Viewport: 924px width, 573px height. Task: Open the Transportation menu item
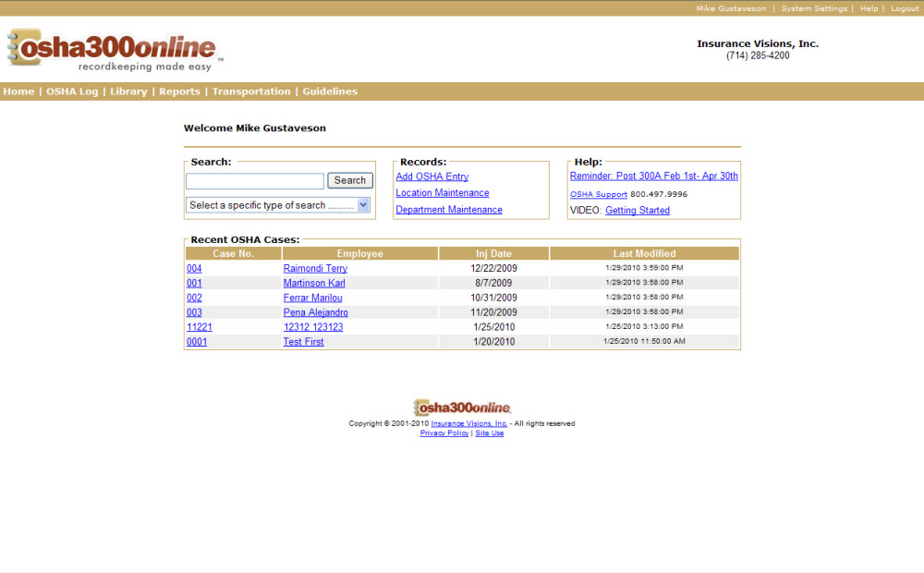[x=251, y=91]
